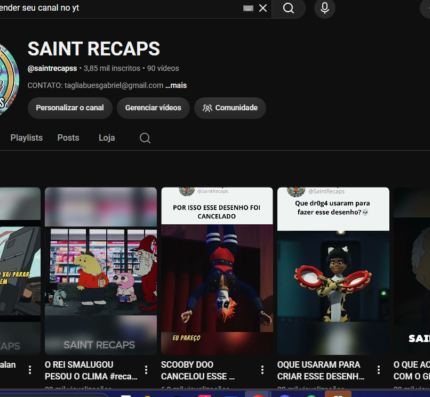Click the CONTATO email text
The width and height of the screenshot is (430, 397).
click(x=95, y=85)
